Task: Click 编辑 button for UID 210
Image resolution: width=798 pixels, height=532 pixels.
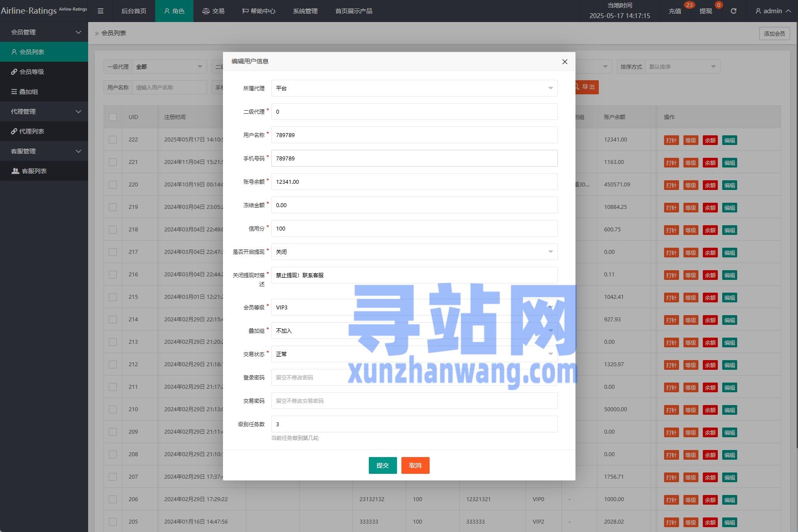Action: point(730,410)
